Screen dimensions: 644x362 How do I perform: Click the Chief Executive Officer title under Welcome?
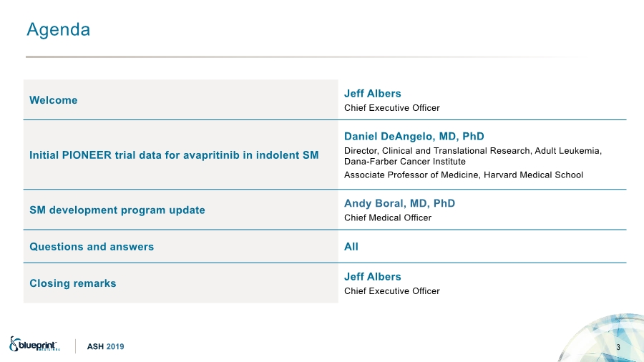391,108
